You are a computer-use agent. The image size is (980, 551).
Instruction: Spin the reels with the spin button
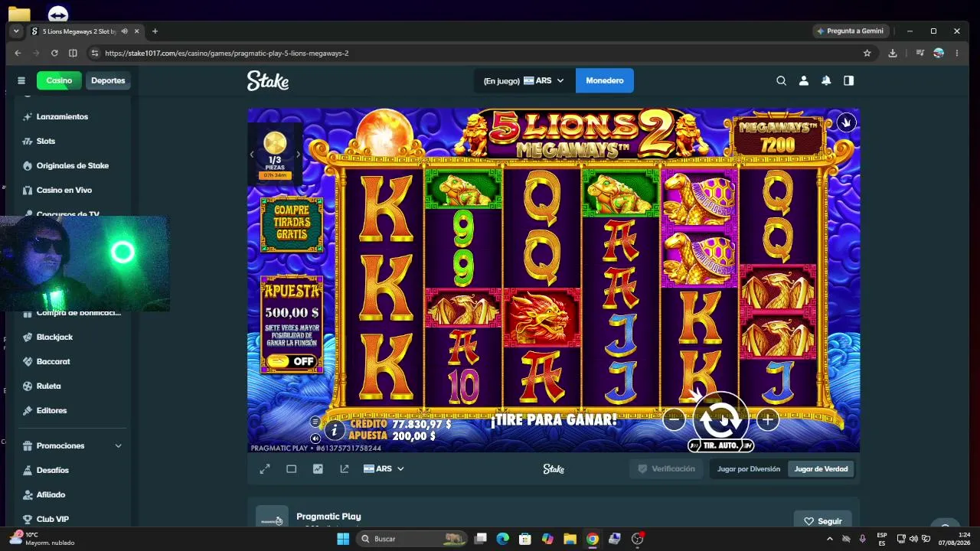(720, 419)
